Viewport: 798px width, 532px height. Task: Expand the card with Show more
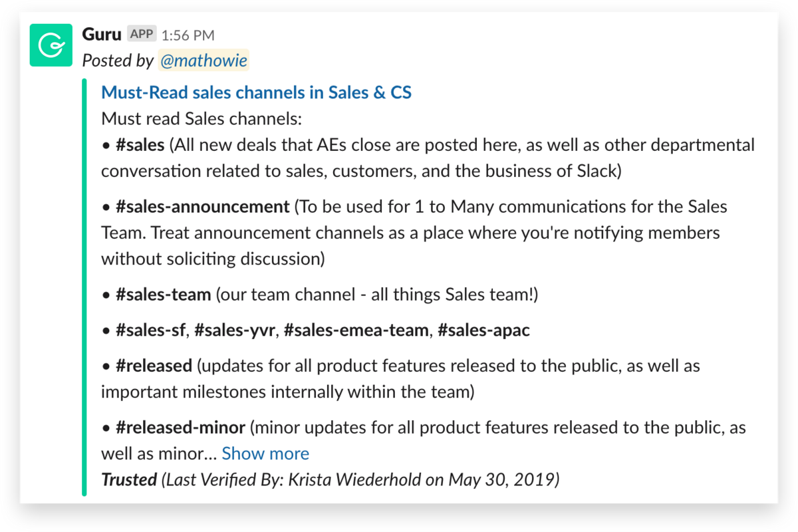[x=265, y=454]
